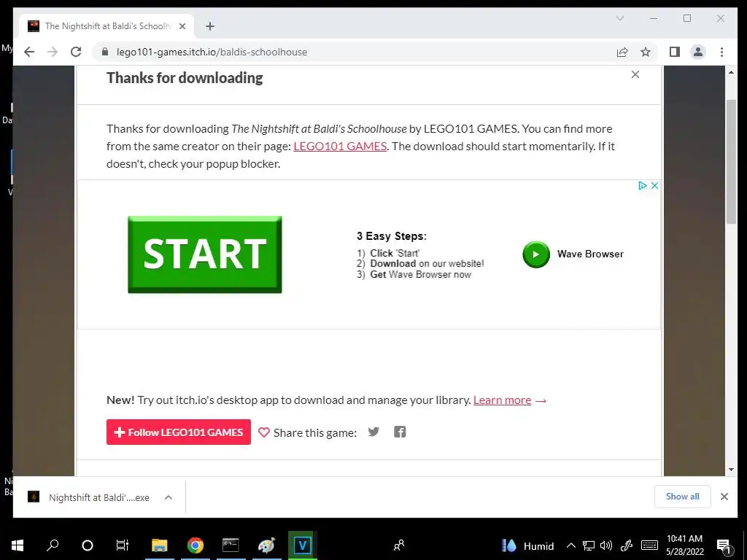
Task: Open the notification action center
Action: (724, 545)
